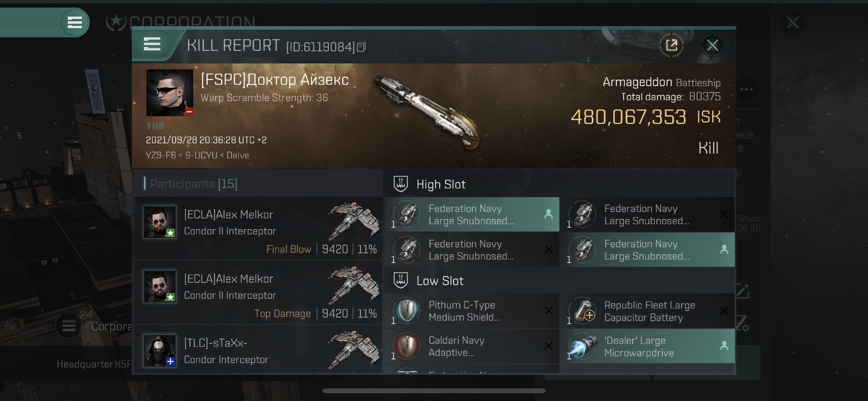
Task: Open the top-left main menu button
Action: pos(75,22)
